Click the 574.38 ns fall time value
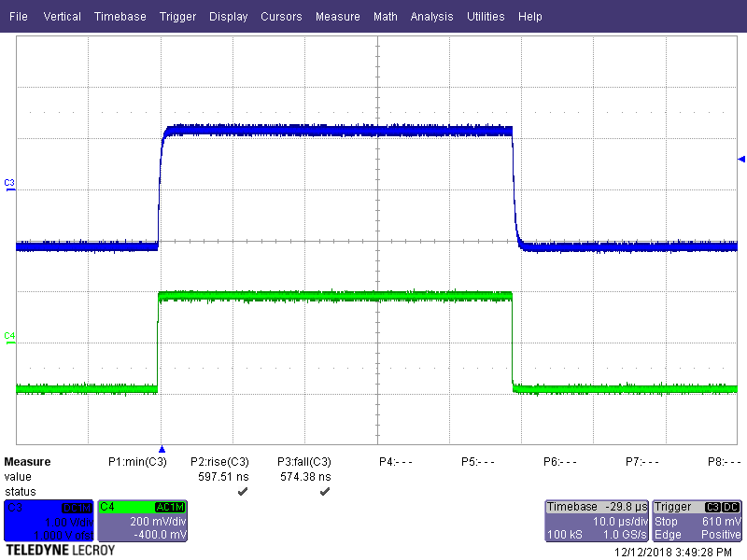Screen dimensions: 747x560 [x=305, y=477]
